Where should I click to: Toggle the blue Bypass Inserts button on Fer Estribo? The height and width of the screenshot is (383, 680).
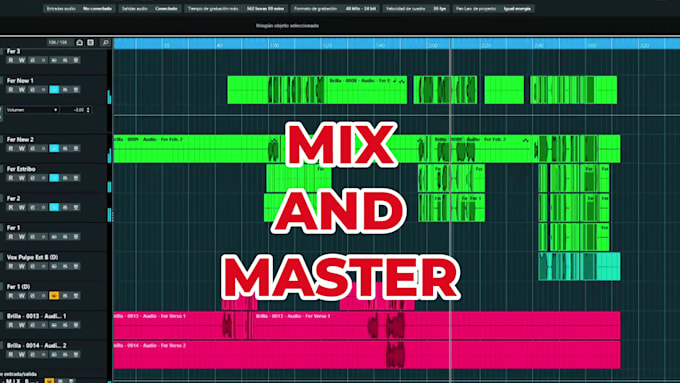point(54,178)
